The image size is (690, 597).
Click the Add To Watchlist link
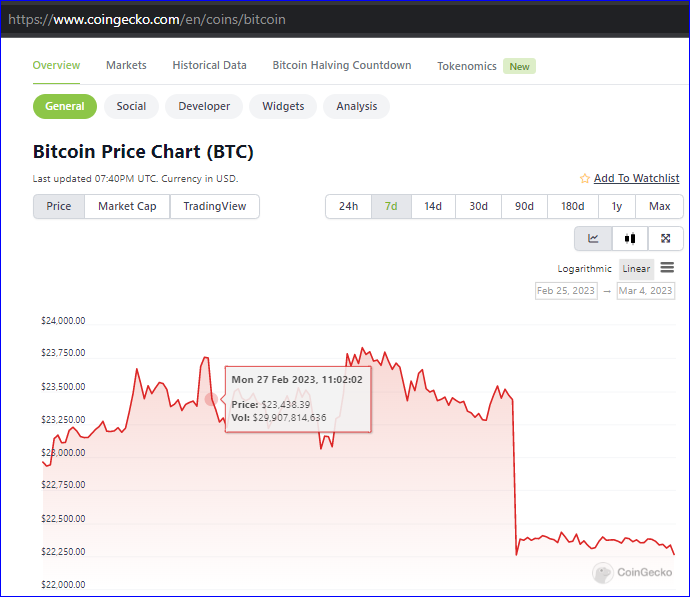(x=636, y=178)
